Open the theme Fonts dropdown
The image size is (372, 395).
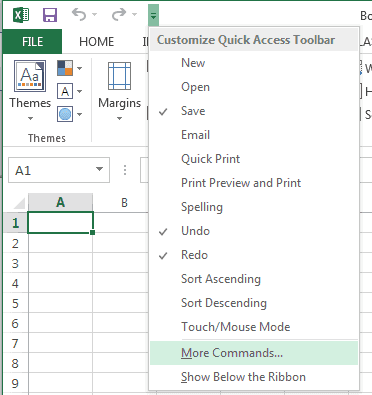click(x=69, y=91)
